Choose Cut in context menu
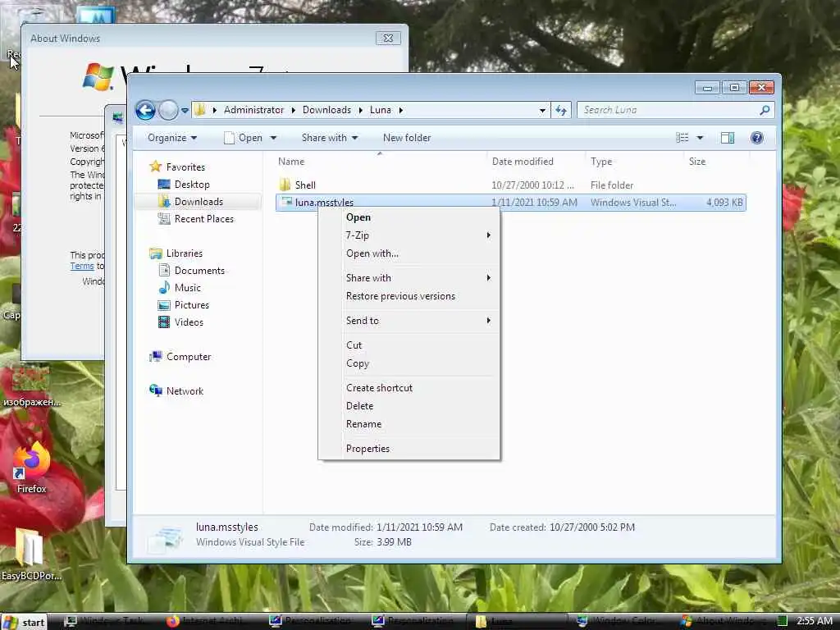This screenshot has width=840, height=630. point(409,345)
